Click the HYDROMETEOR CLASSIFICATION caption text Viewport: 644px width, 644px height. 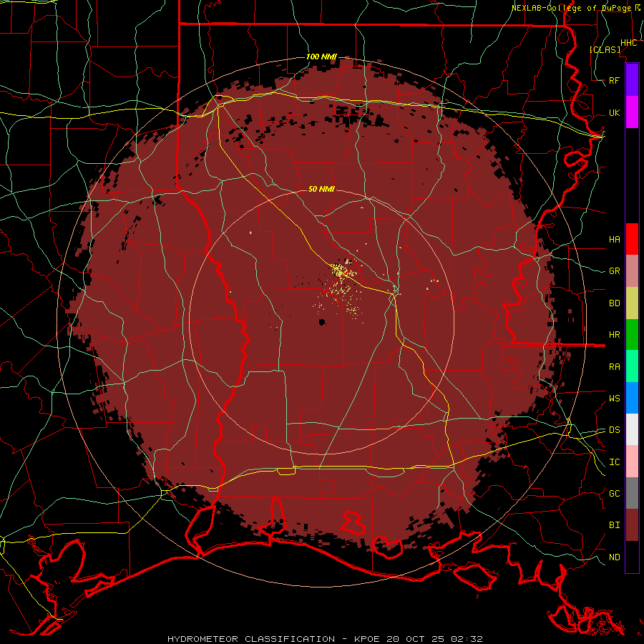pyautogui.click(x=251, y=639)
